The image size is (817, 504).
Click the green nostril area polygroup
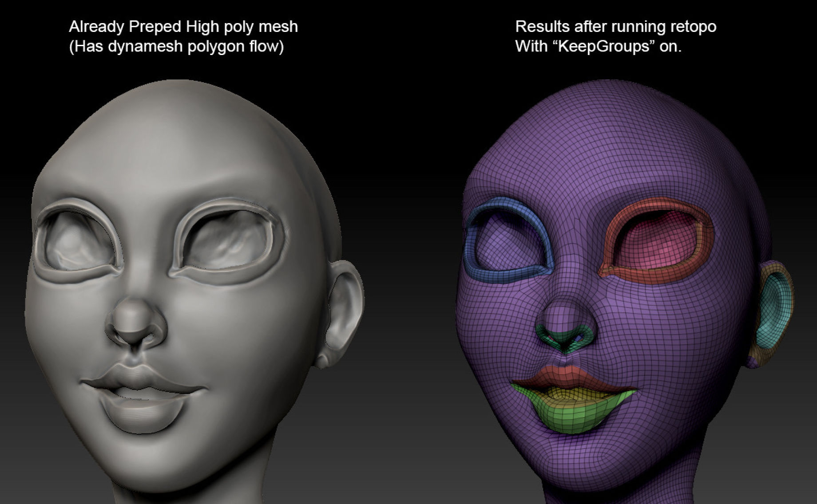pyautogui.click(x=564, y=340)
